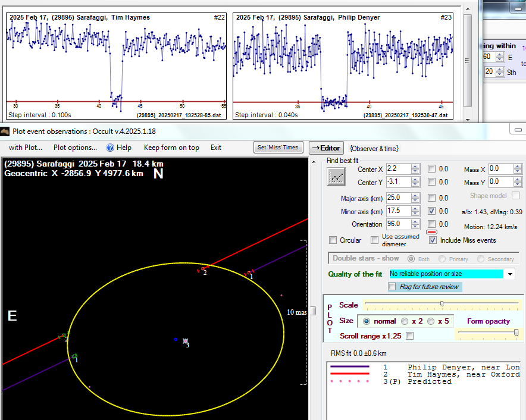The width and height of the screenshot is (526, 420).
Task: Tick Flag for future review
Action: pos(392,287)
